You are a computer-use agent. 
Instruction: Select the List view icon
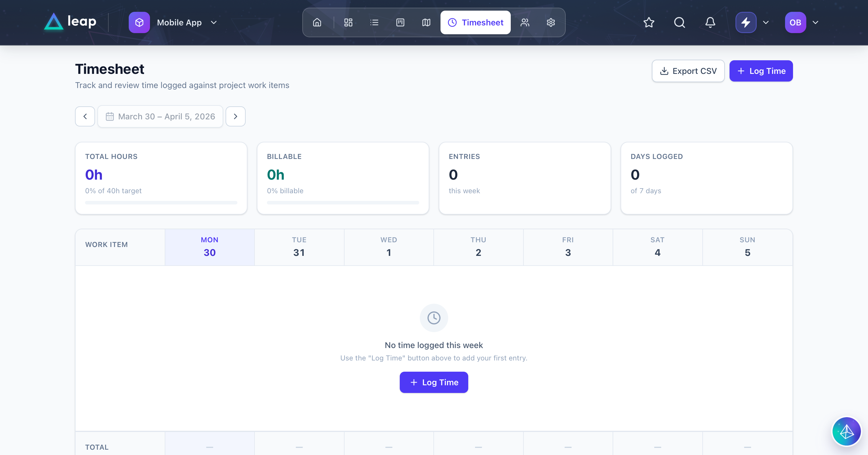374,22
